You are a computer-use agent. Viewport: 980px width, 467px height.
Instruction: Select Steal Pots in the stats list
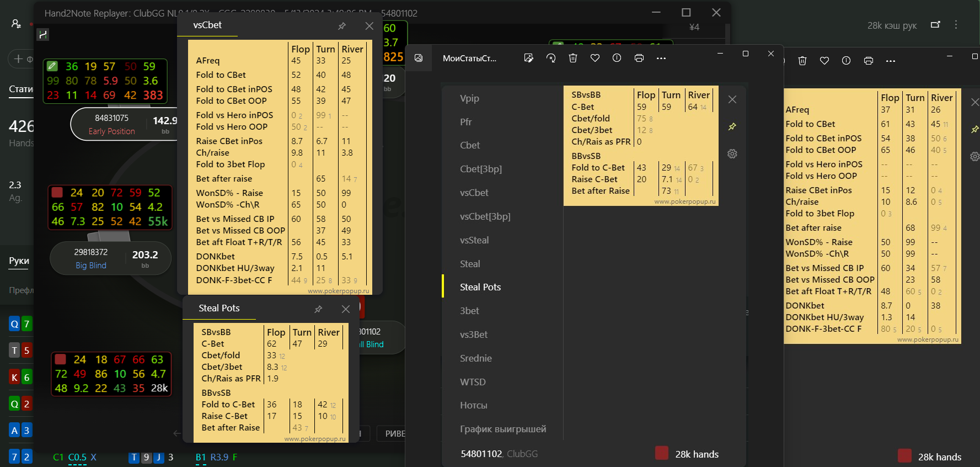click(480, 287)
